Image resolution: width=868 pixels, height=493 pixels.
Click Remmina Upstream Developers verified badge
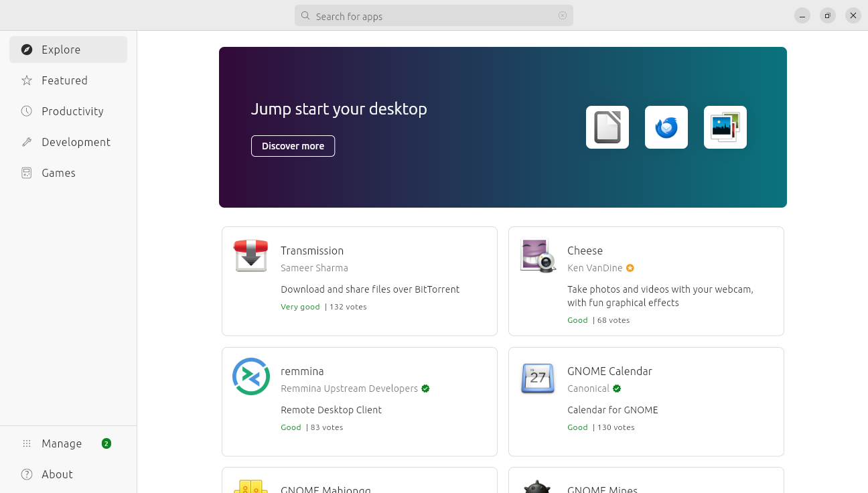pyautogui.click(x=425, y=389)
